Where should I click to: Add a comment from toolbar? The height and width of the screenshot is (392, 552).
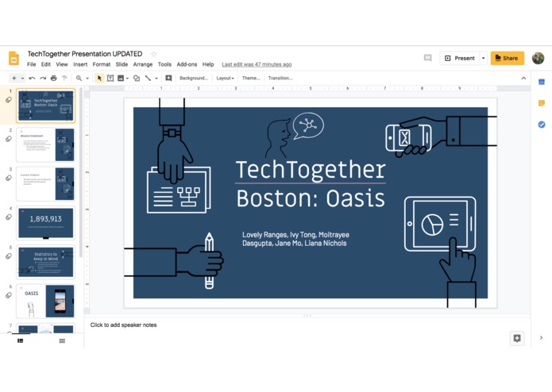(168, 78)
